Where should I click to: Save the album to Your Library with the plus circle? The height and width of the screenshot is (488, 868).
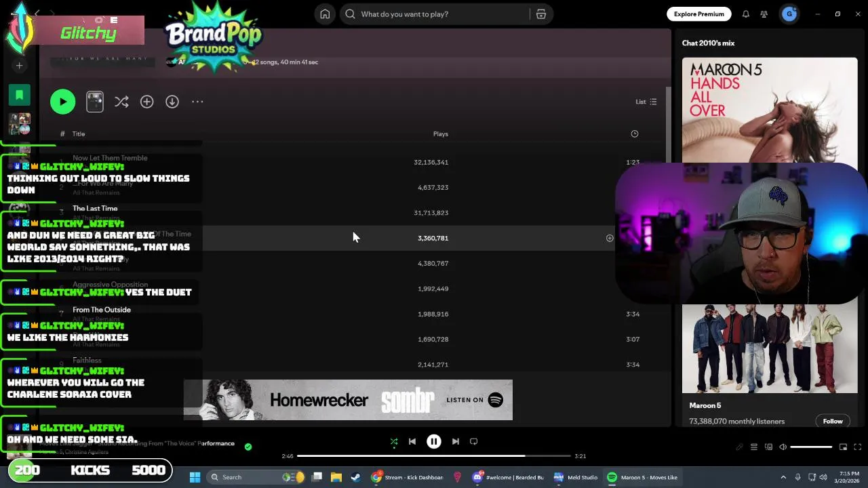146,102
